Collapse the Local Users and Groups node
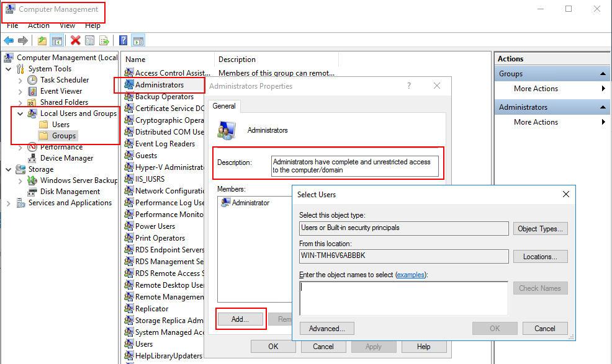The image size is (612, 364). [x=20, y=113]
